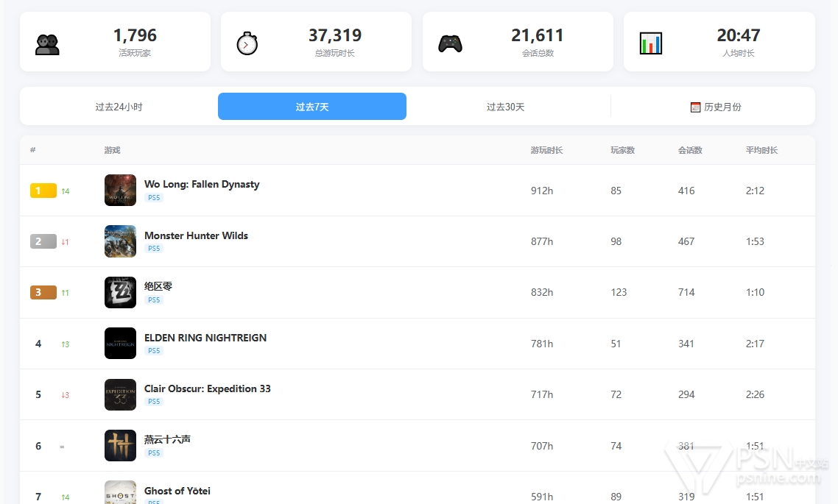
Task: Click the stopwatch total playtime icon
Action: [x=247, y=43]
